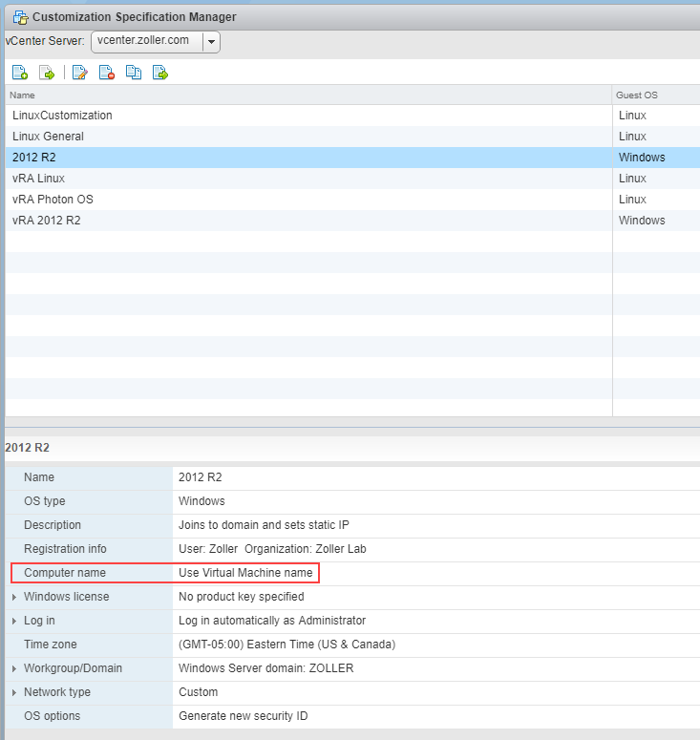The image size is (700, 740).
Task: Import specification from file icon
Action: 47,73
